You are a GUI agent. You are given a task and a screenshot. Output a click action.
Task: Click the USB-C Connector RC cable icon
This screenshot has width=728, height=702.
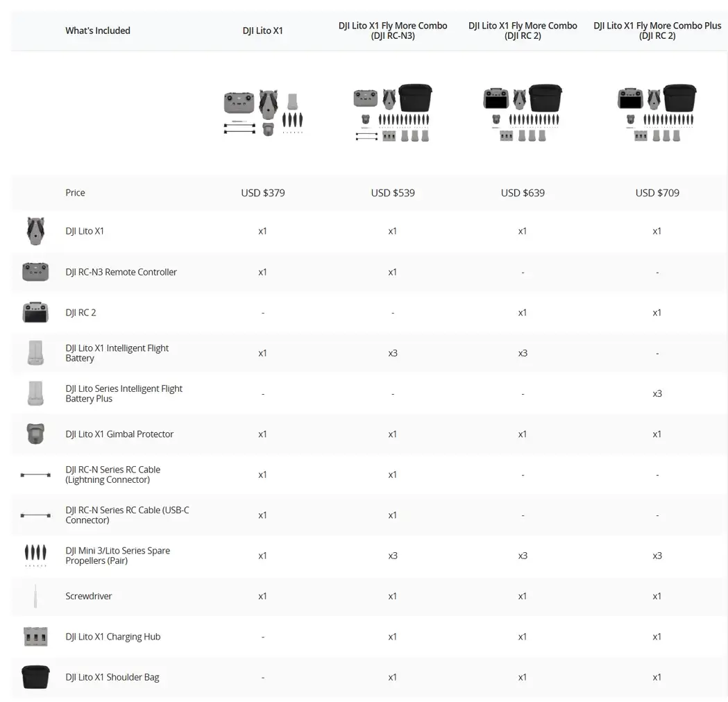35,515
